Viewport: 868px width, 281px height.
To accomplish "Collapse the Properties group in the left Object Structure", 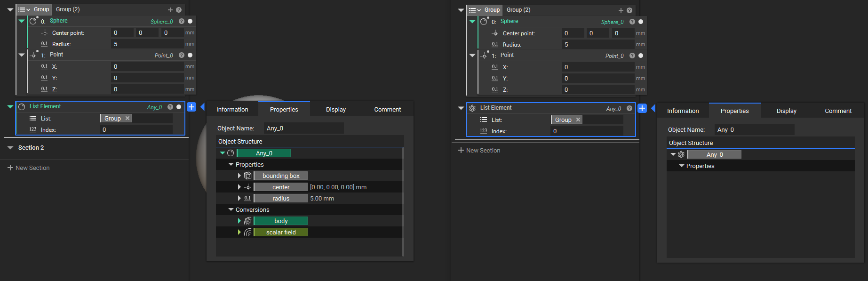I will tap(231, 164).
